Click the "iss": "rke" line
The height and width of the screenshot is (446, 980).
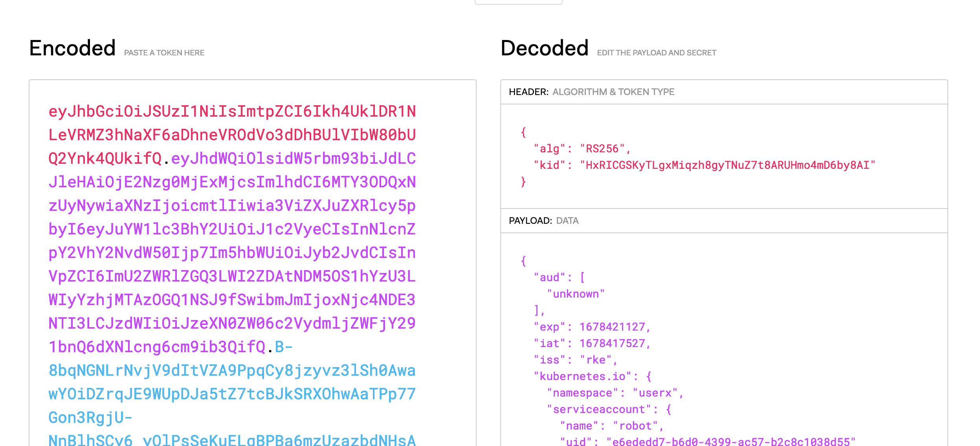[x=576, y=360]
